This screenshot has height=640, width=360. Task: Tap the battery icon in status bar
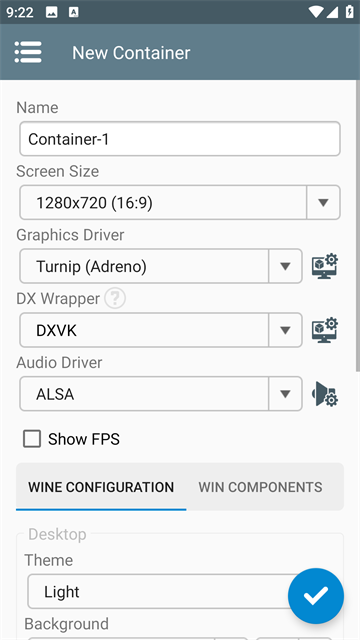point(349,12)
